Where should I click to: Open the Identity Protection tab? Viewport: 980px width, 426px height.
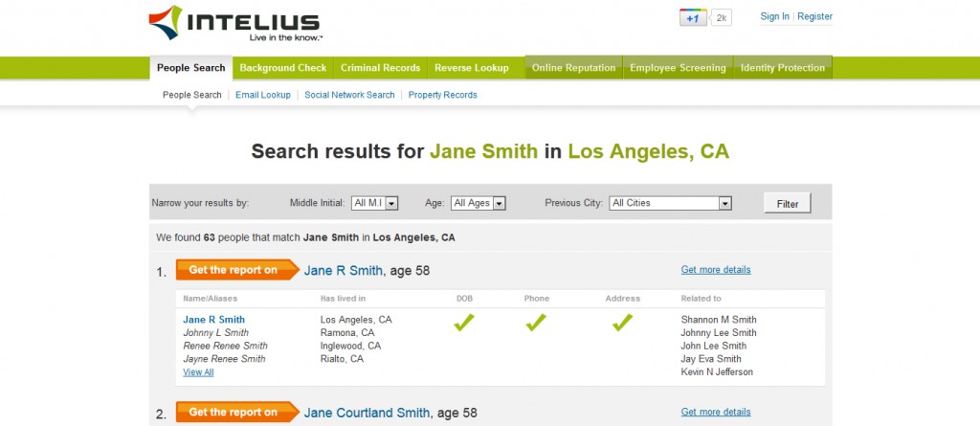click(783, 68)
